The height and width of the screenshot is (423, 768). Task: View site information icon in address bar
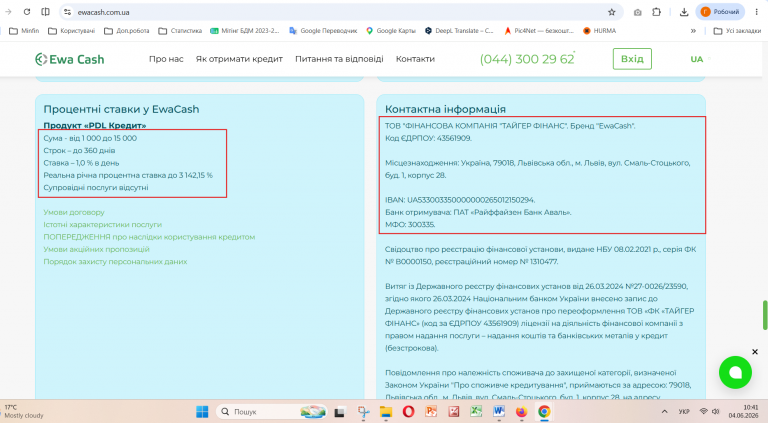[x=68, y=12]
